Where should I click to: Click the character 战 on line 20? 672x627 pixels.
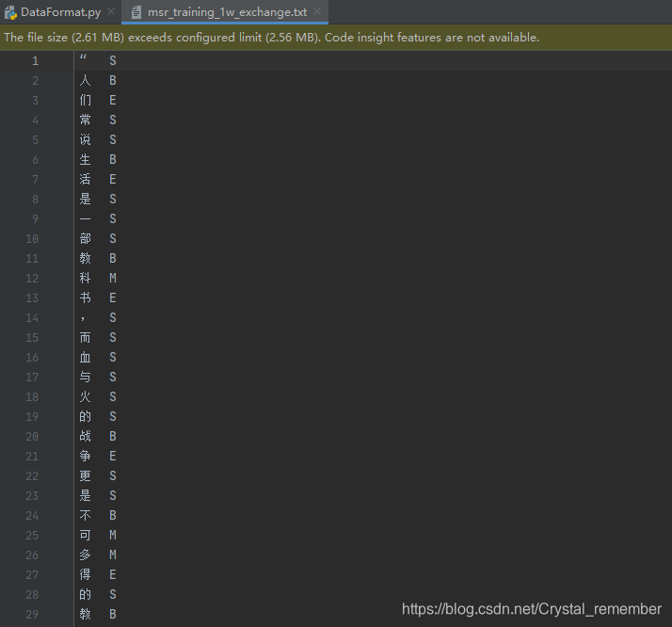click(86, 437)
